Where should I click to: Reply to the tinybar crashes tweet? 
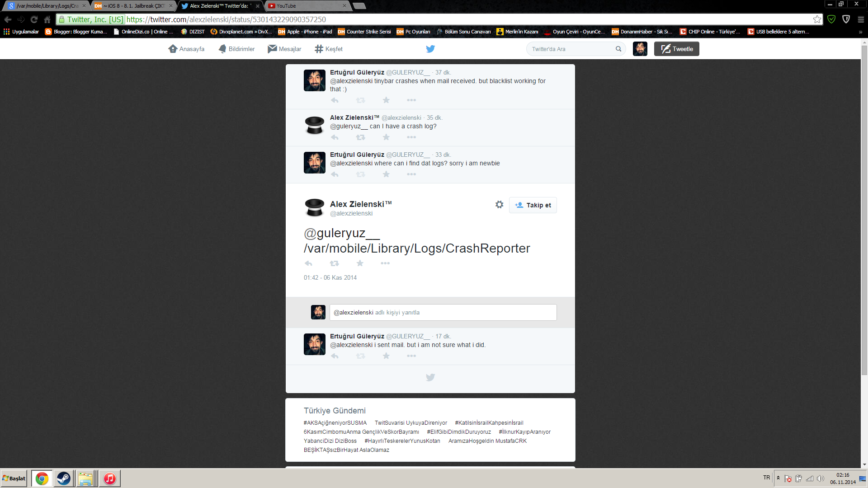tap(335, 100)
